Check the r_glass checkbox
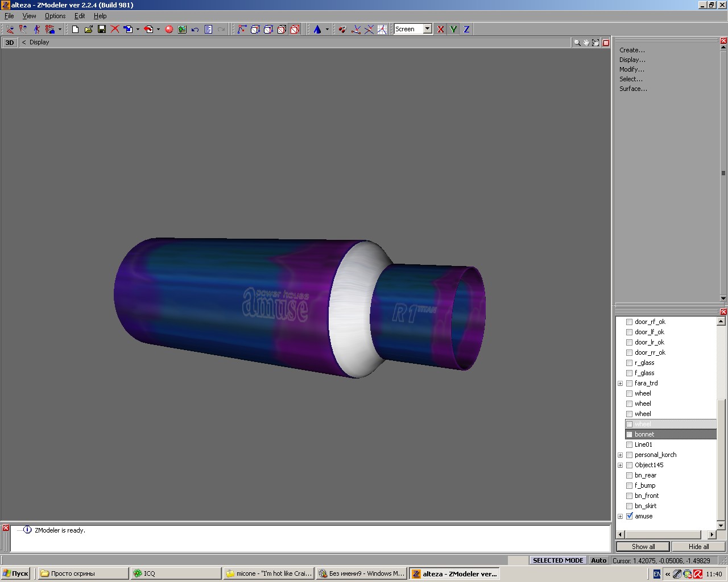 pos(630,363)
